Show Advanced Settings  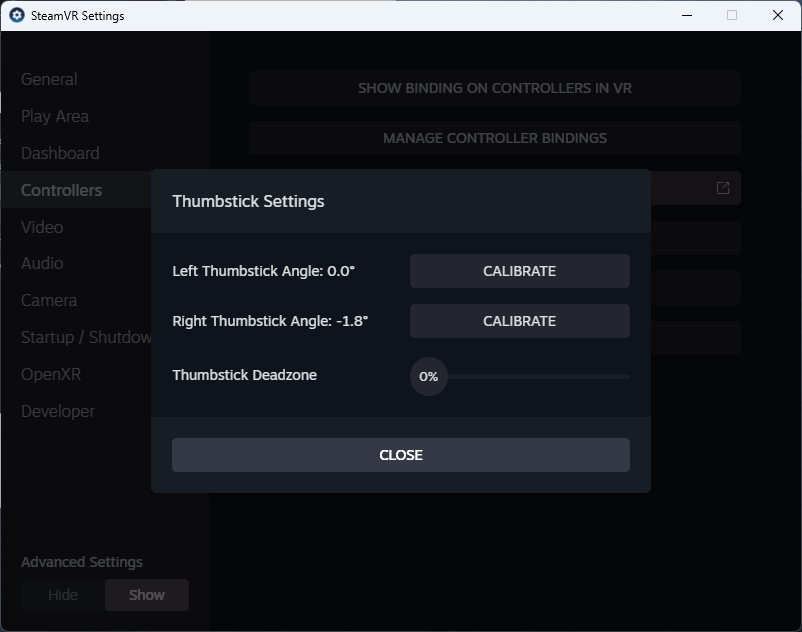(146, 595)
